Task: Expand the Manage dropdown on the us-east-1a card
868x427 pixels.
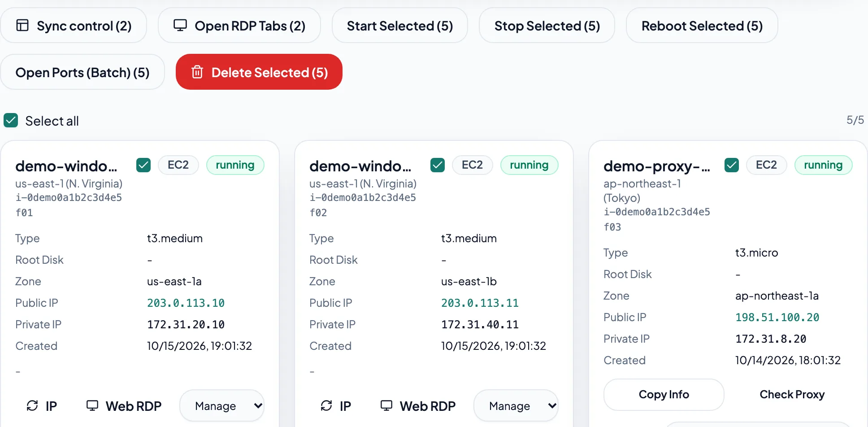Action: coord(222,405)
